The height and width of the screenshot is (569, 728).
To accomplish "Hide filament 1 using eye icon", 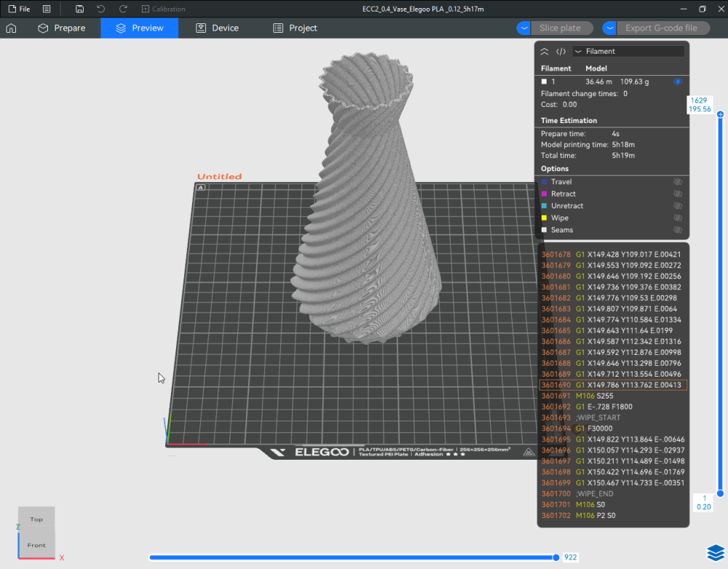I will (x=678, y=82).
